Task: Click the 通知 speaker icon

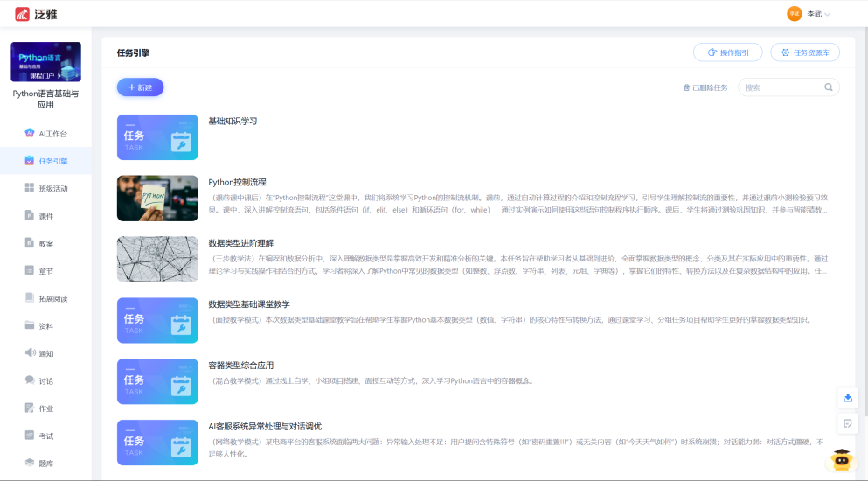Action: 30,353
